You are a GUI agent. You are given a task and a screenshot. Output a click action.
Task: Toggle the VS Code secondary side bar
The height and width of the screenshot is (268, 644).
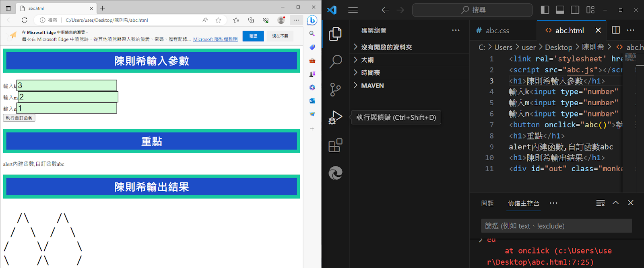click(x=575, y=10)
